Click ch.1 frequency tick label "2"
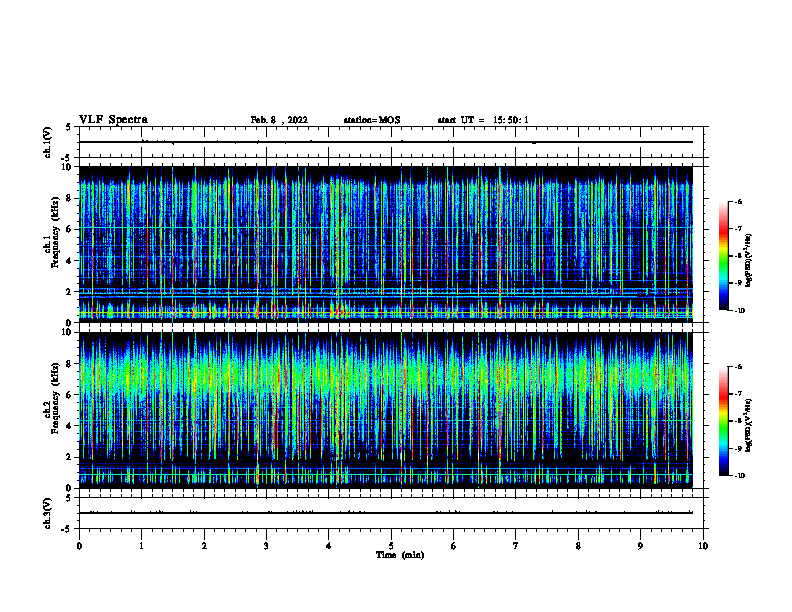The image size is (792, 612). point(69,291)
